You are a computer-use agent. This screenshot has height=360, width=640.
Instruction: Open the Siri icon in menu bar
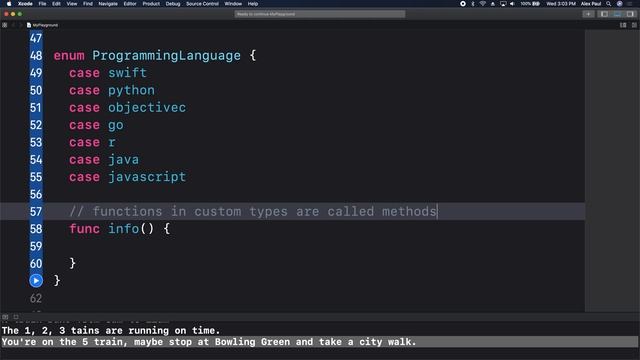coord(620,4)
